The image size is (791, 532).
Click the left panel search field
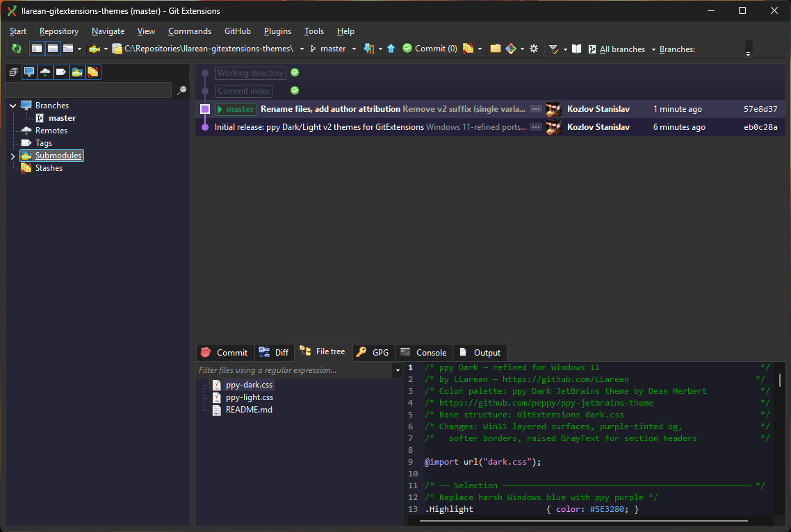click(89, 90)
